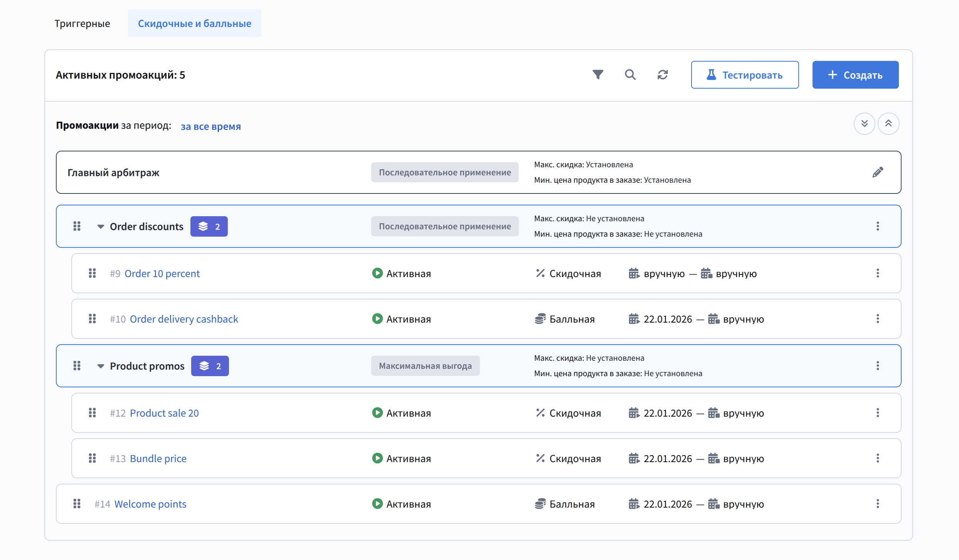Edit Главный арбитраж with pencil icon
This screenshot has width=959, height=560.
[878, 172]
